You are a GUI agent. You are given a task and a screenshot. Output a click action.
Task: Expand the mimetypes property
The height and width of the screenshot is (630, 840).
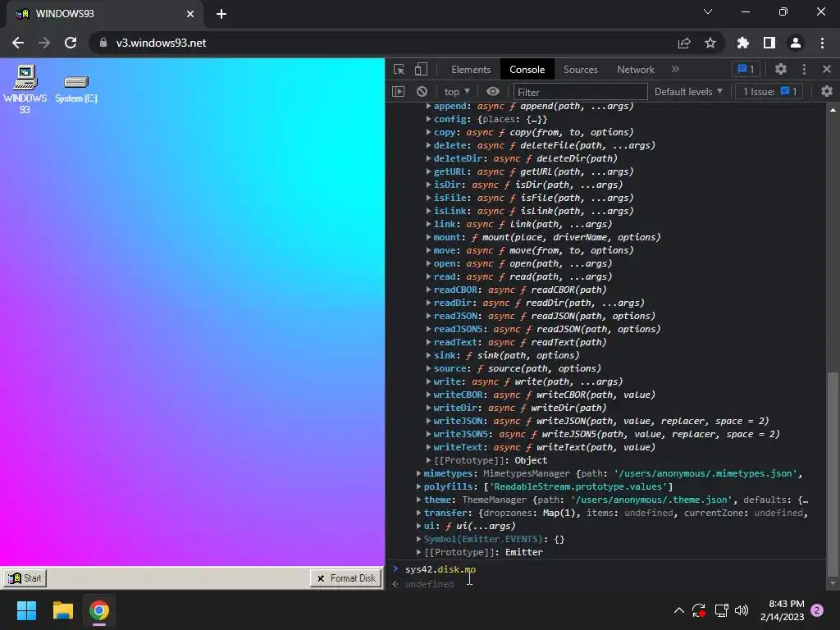click(x=419, y=473)
